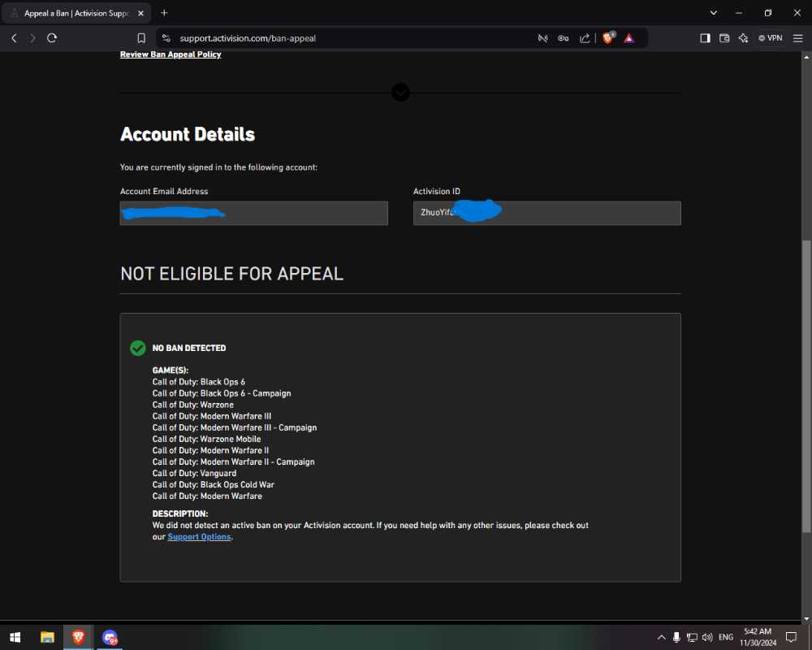Viewport: 812px width, 650px height.
Task: Switch input language via ENG indicator
Action: coord(725,637)
